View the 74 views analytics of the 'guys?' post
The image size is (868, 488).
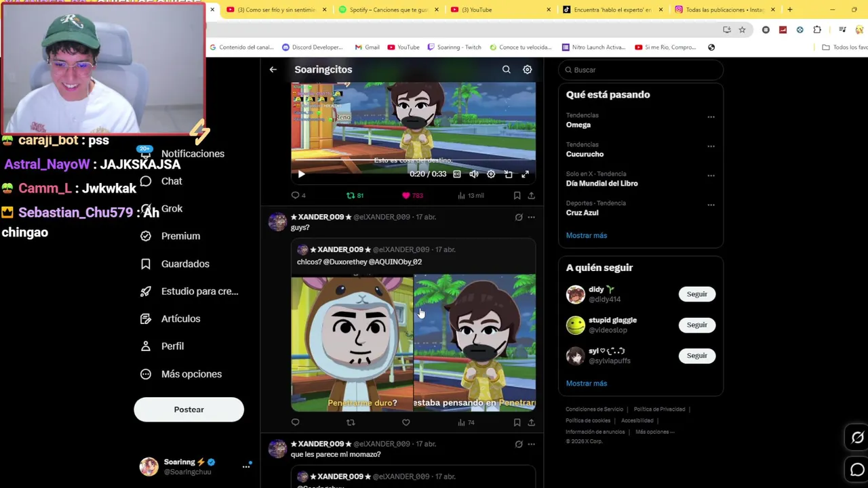[x=466, y=422]
